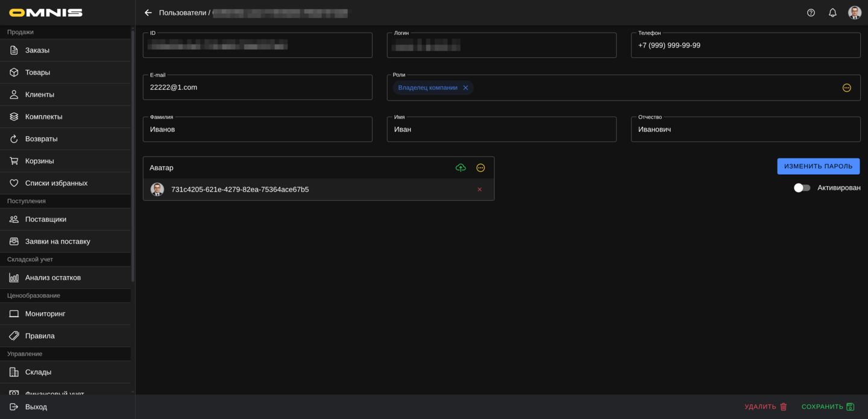Remove the Владелец компании role chip
Viewport: 868px width, 419px height.
click(x=465, y=88)
